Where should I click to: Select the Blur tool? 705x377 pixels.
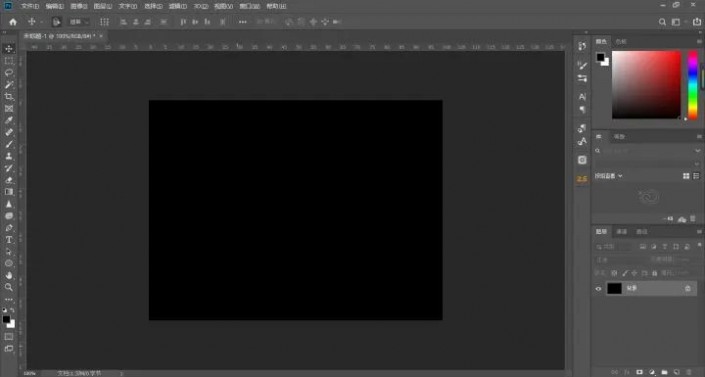click(x=9, y=204)
